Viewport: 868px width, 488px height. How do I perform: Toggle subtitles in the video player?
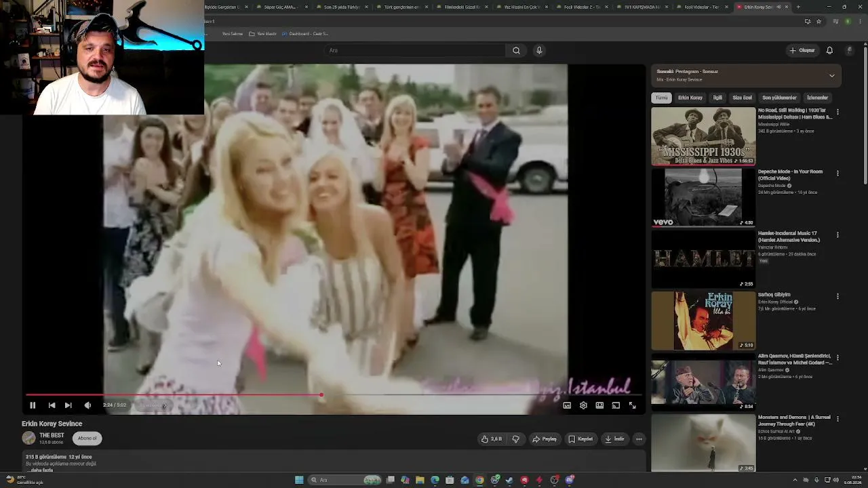(567, 405)
